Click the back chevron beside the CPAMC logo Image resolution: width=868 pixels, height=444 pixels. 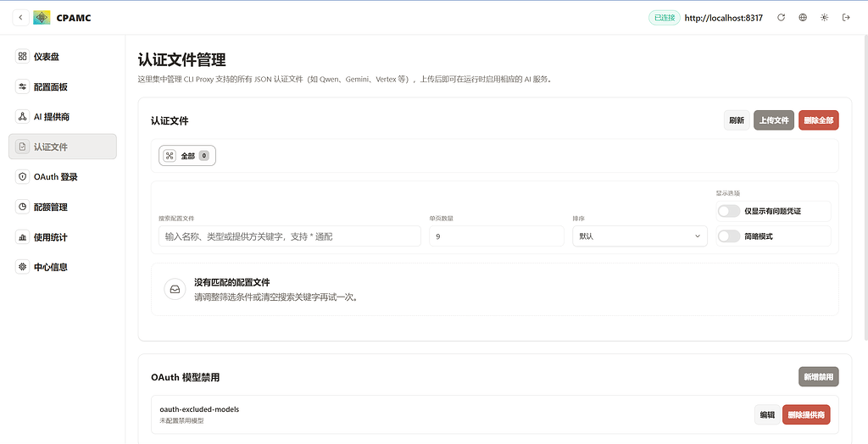point(20,18)
